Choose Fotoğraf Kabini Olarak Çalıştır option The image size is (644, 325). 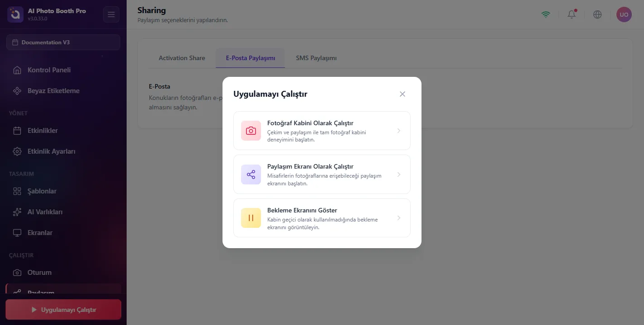click(x=322, y=131)
